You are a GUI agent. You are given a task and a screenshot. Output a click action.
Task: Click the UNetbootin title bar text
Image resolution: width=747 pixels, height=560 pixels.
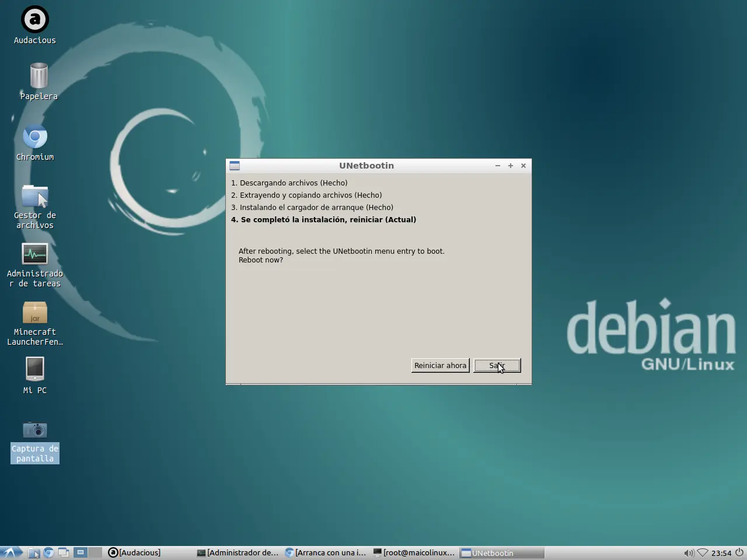[366, 166]
